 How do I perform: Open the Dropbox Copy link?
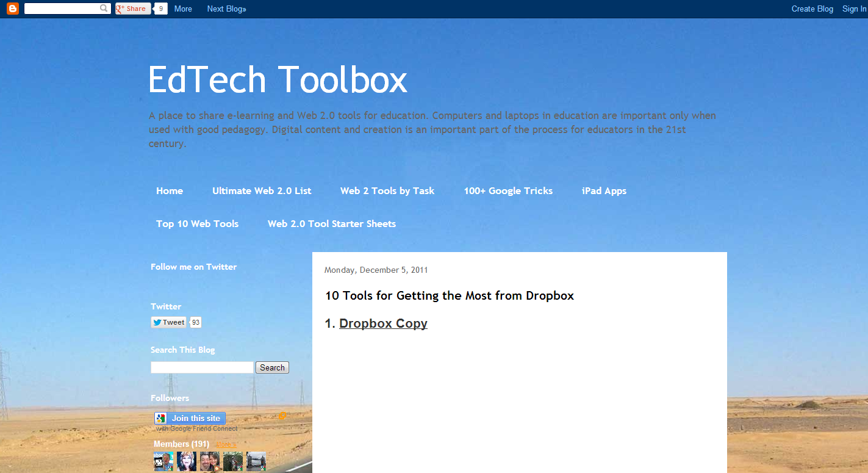(x=383, y=323)
